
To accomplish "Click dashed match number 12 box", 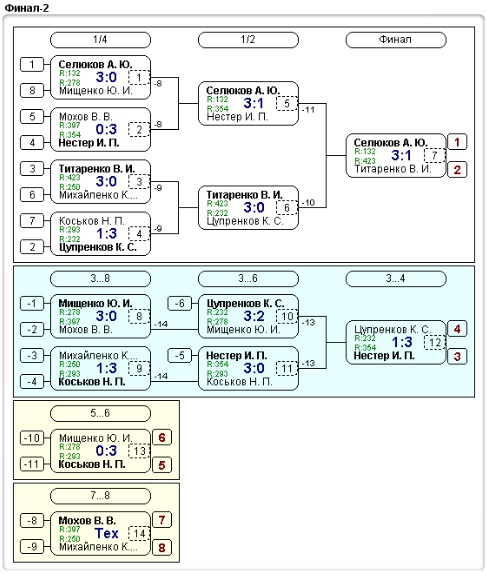I will [x=435, y=342].
